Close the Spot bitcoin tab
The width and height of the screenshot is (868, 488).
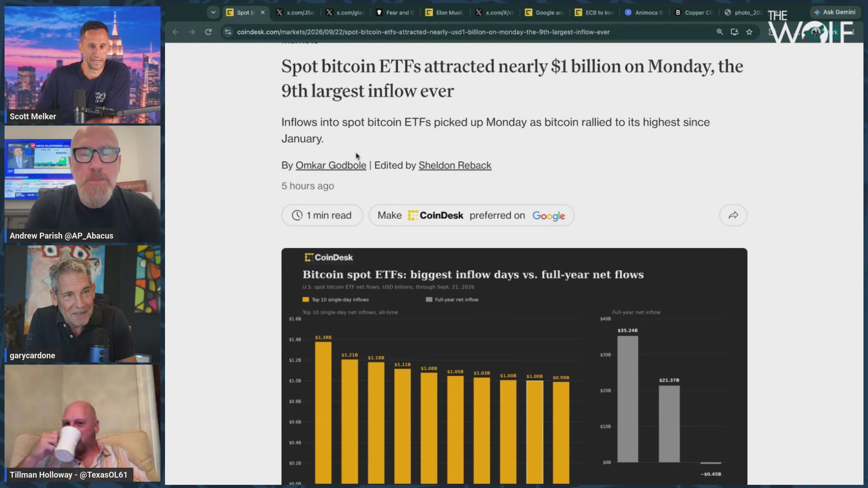(263, 13)
